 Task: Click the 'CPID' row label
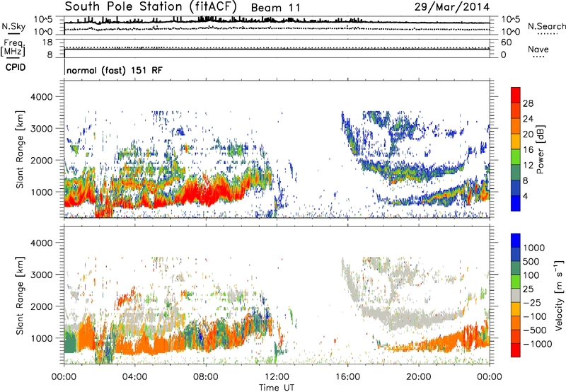click(15, 67)
